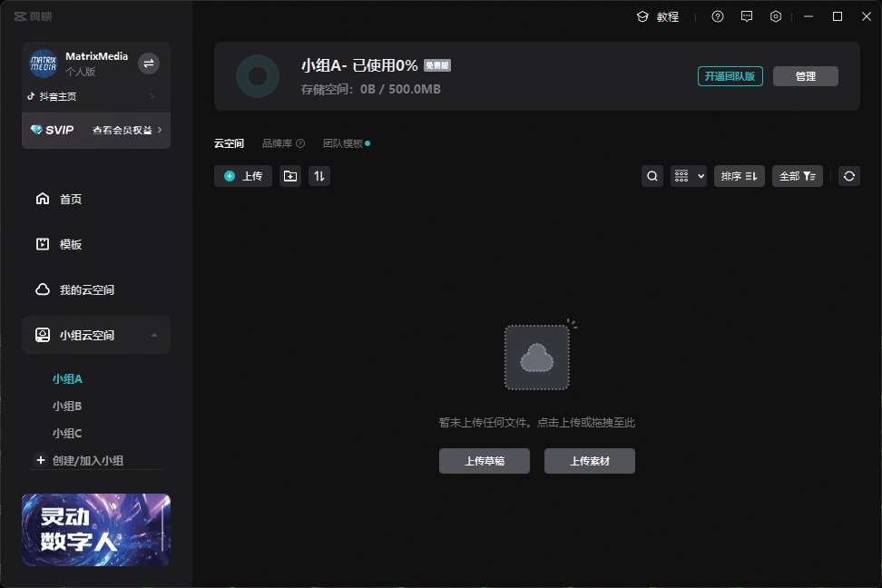Switch to the 品牌库 tab
882x588 pixels.
coord(277,143)
